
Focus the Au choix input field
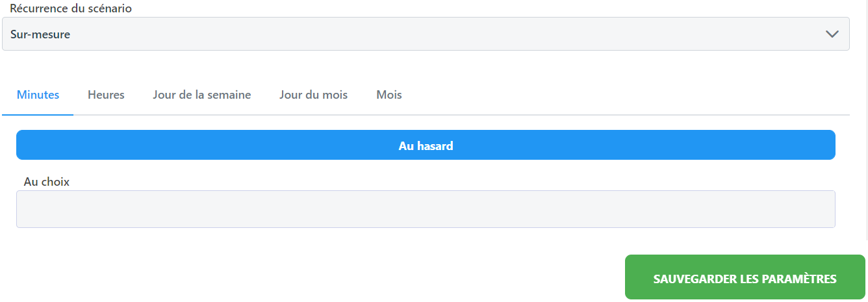(426, 209)
